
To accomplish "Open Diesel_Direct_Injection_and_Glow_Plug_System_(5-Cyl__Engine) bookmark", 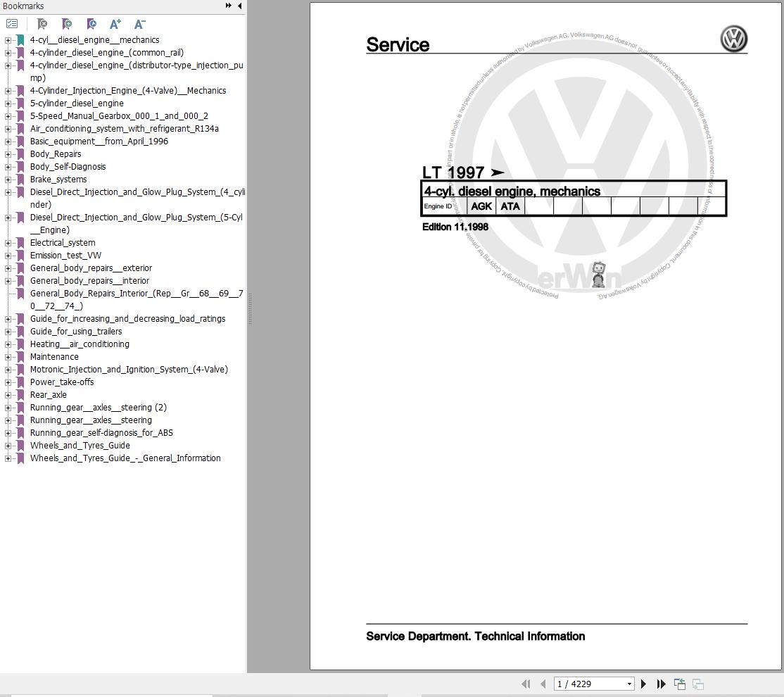I will tap(136, 224).
